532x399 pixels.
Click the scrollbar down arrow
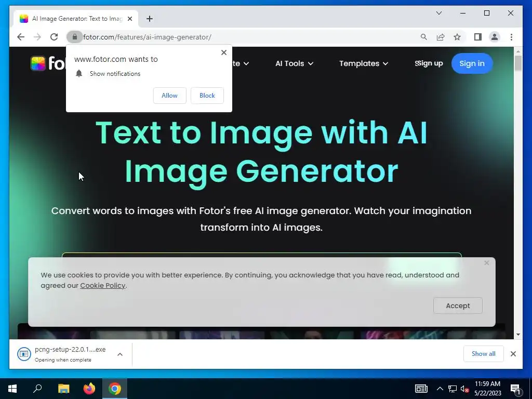518,335
